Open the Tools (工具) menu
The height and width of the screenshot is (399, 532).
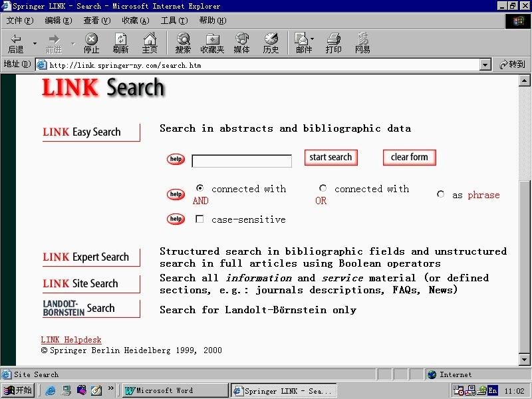tap(174, 21)
